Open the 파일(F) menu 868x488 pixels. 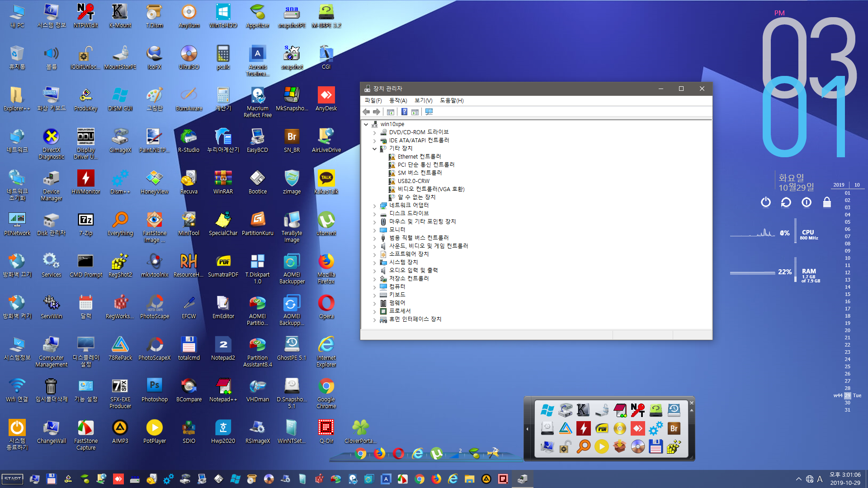(373, 100)
